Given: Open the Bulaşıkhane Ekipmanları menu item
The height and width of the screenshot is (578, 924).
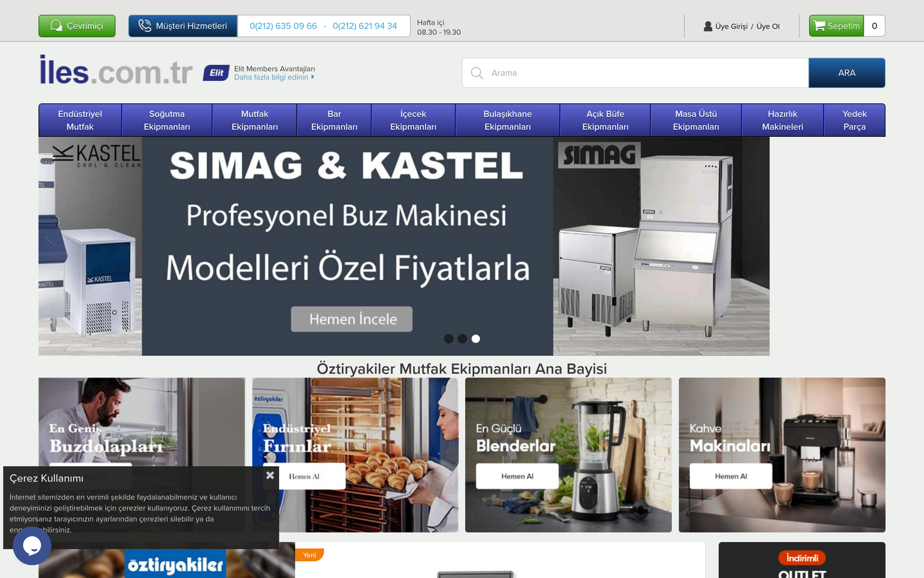Looking at the screenshot, I should pyautogui.click(x=508, y=120).
